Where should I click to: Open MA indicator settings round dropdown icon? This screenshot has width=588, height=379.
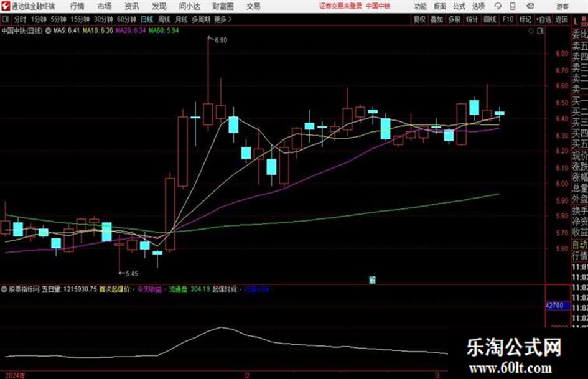49,30
